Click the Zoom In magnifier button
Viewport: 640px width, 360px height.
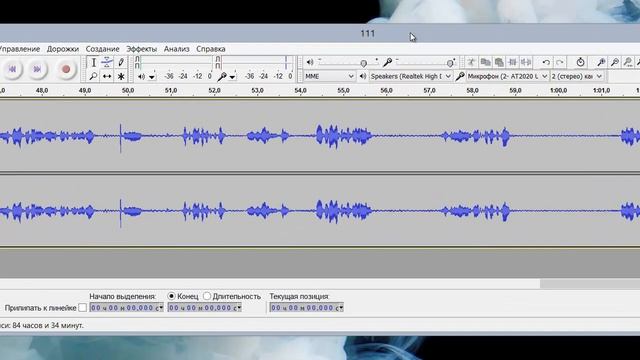[601, 62]
